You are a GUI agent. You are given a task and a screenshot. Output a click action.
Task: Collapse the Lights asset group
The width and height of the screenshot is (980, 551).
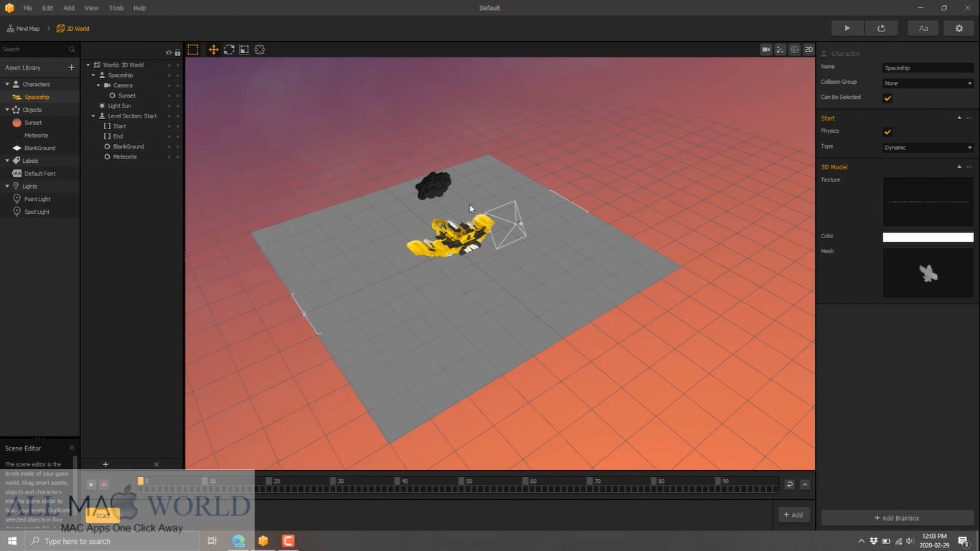[7, 186]
